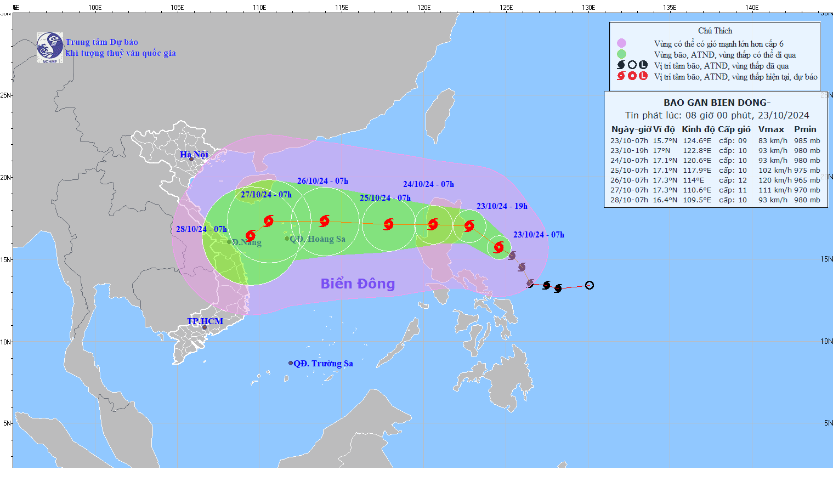Click the black hollow circle in the legend
The width and height of the screenshot is (833, 504).
point(632,65)
